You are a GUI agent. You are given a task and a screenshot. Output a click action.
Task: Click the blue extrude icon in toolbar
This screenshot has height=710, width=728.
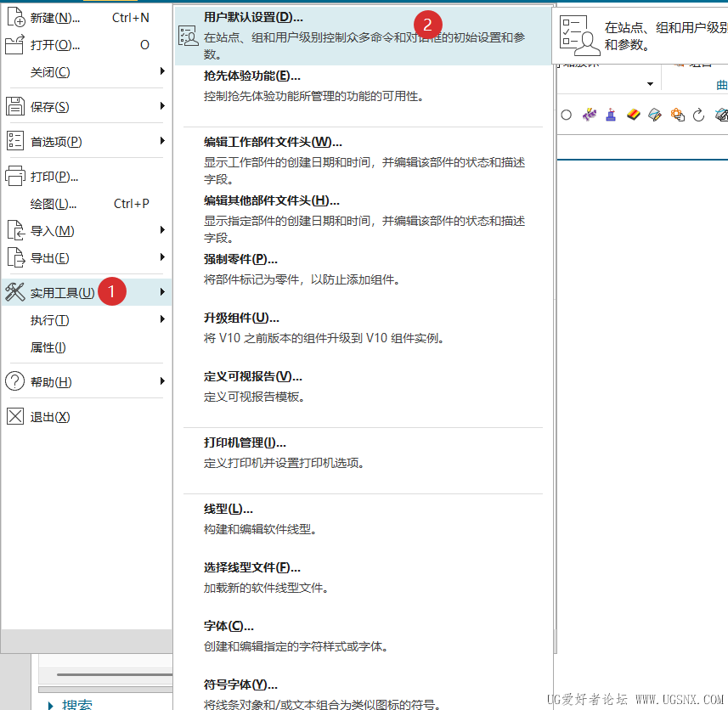[611, 114]
